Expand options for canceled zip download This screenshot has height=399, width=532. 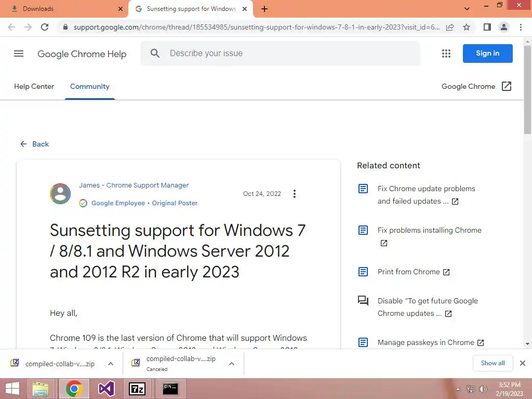232,364
